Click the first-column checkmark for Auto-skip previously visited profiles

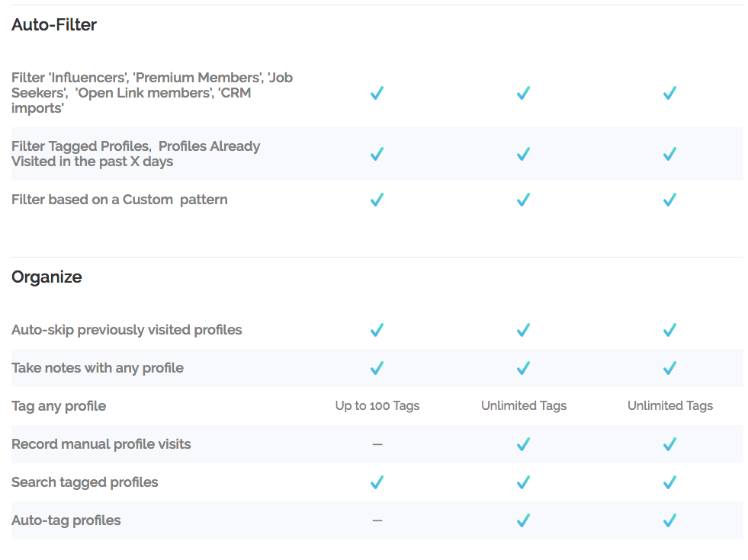pyautogui.click(x=377, y=330)
